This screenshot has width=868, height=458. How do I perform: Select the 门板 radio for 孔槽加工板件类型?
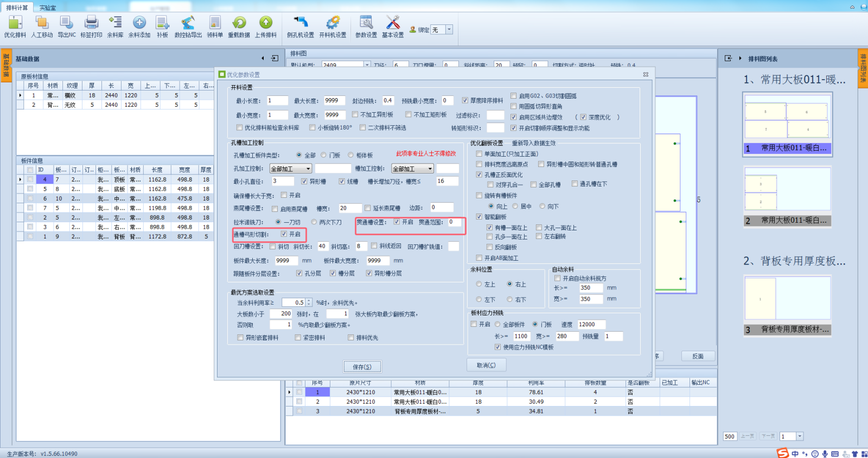[x=323, y=155]
